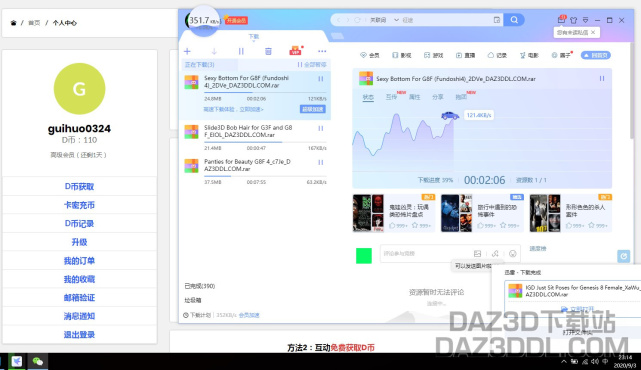Show hidden tray icons with the caret
The width and height of the screenshot is (641, 370).
[564, 361]
